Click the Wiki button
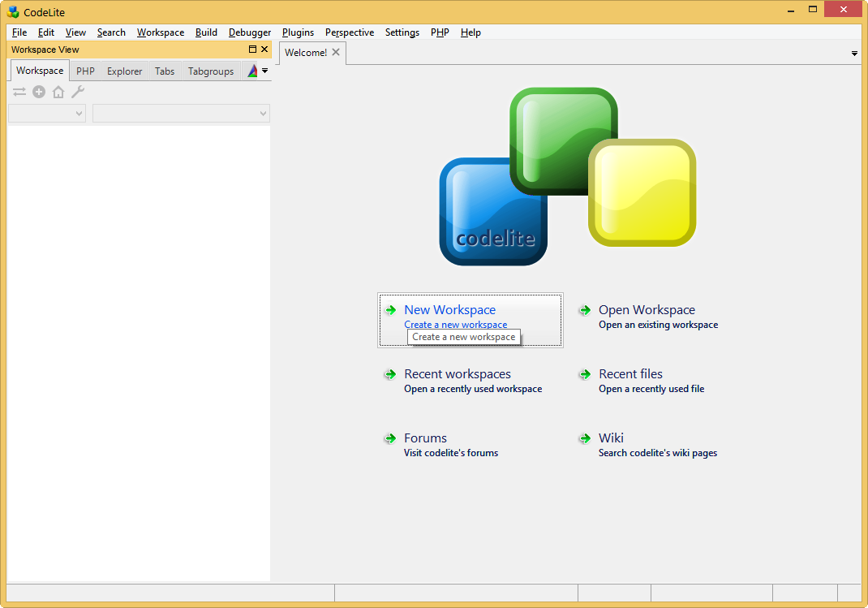The width and height of the screenshot is (868, 608). (x=611, y=438)
